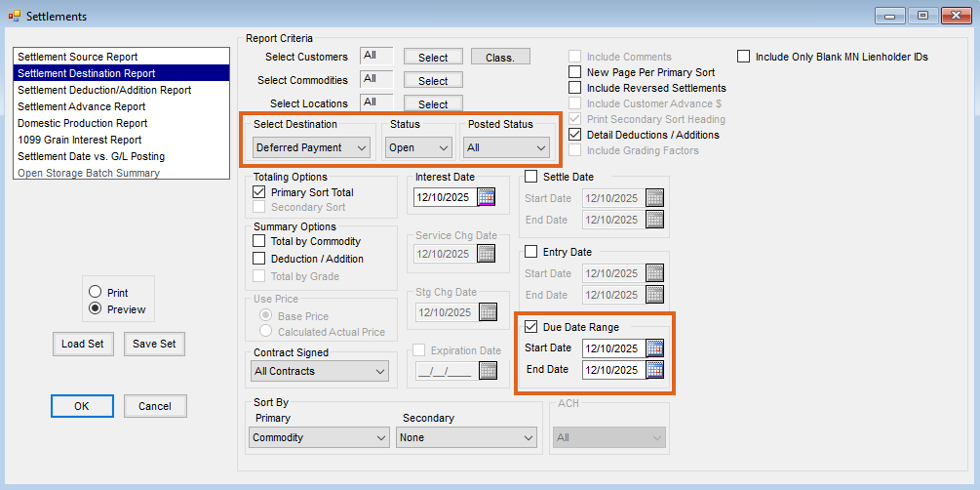Click the Settlements window title icon
This screenshot has height=490, width=980.
(15, 16)
